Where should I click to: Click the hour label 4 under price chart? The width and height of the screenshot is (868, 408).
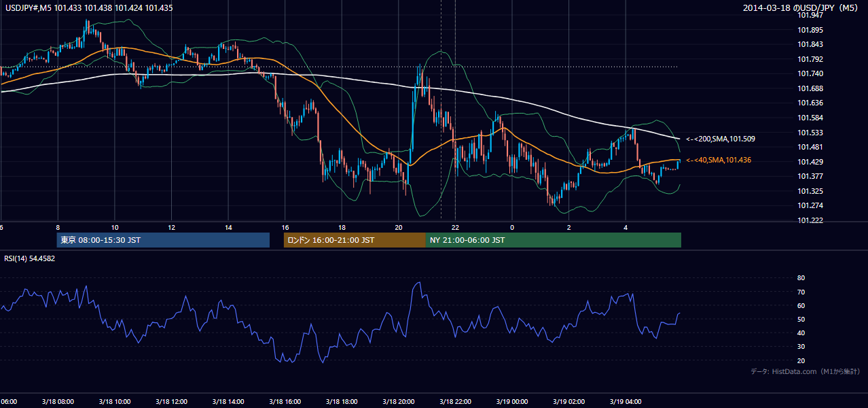626,228
